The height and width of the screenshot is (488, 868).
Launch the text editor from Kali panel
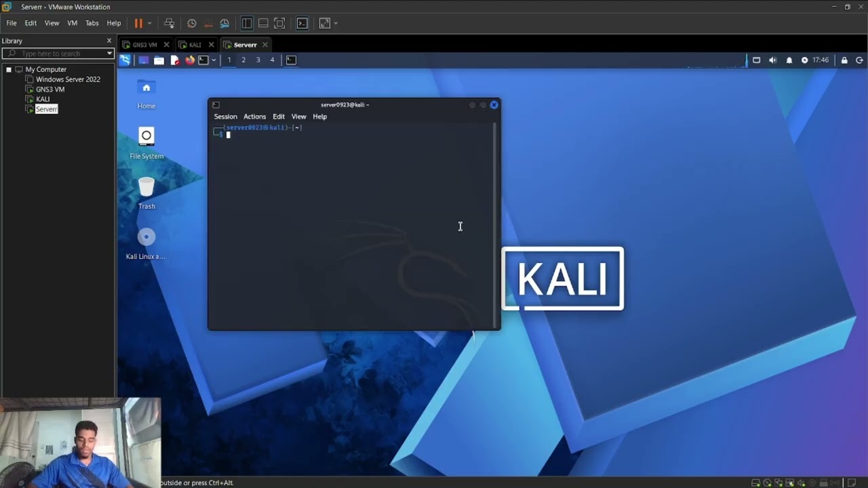pyautogui.click(x=174, y=60)
